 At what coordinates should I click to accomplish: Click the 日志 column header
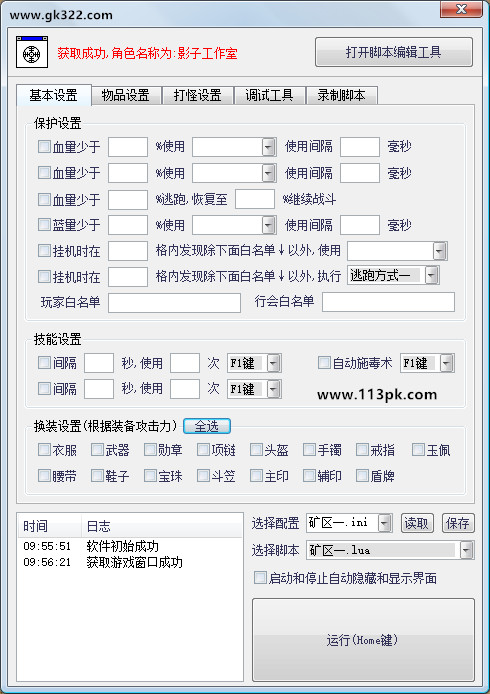tap(162, 526)
